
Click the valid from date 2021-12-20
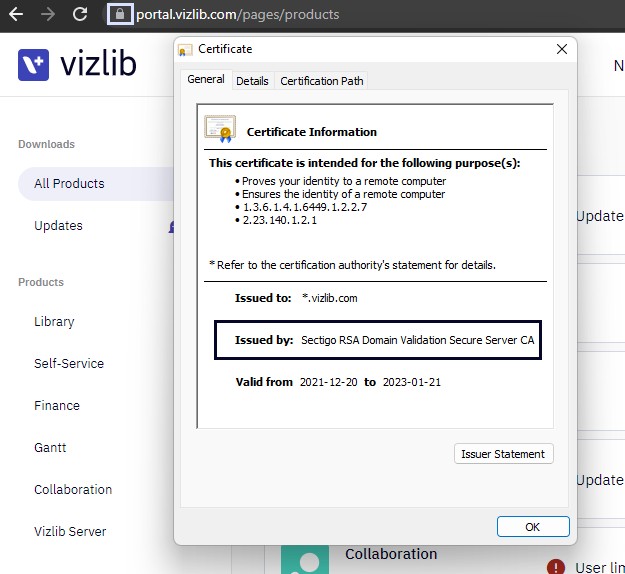328,382
